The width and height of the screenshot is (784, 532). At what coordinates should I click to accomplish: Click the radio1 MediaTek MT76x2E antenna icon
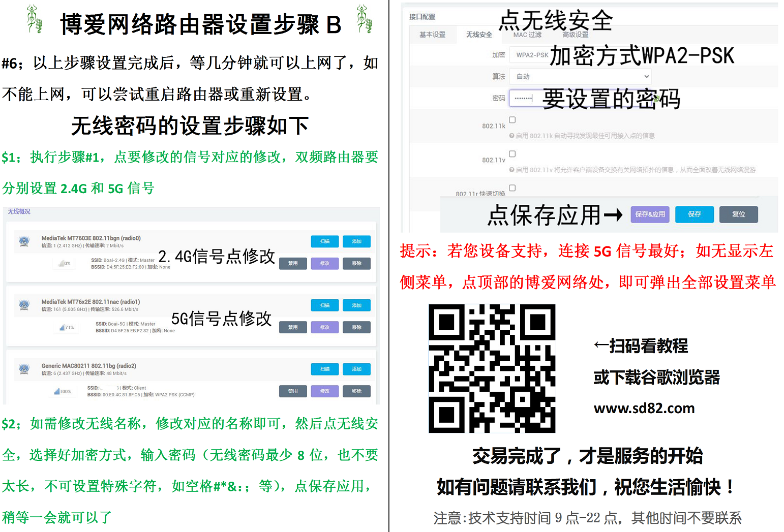click(x=24, y=305)
